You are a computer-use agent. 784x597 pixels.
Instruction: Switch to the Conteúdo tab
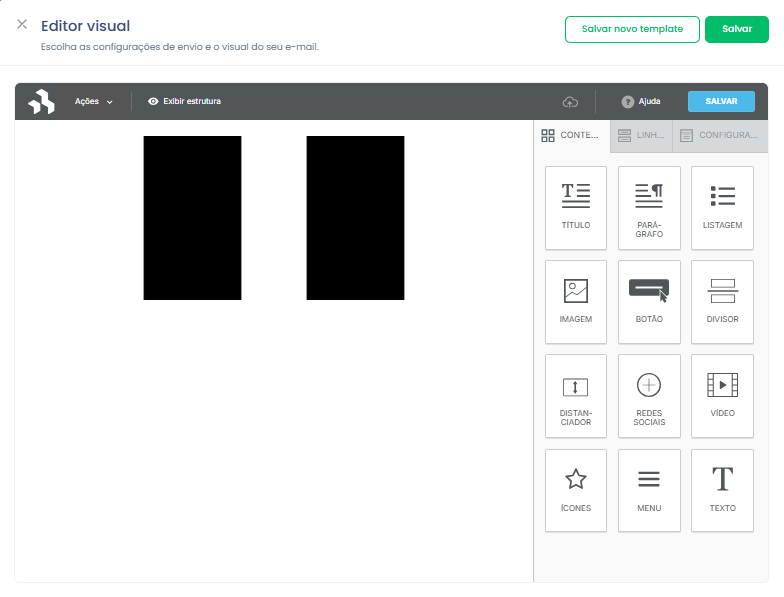coord(572,136)
